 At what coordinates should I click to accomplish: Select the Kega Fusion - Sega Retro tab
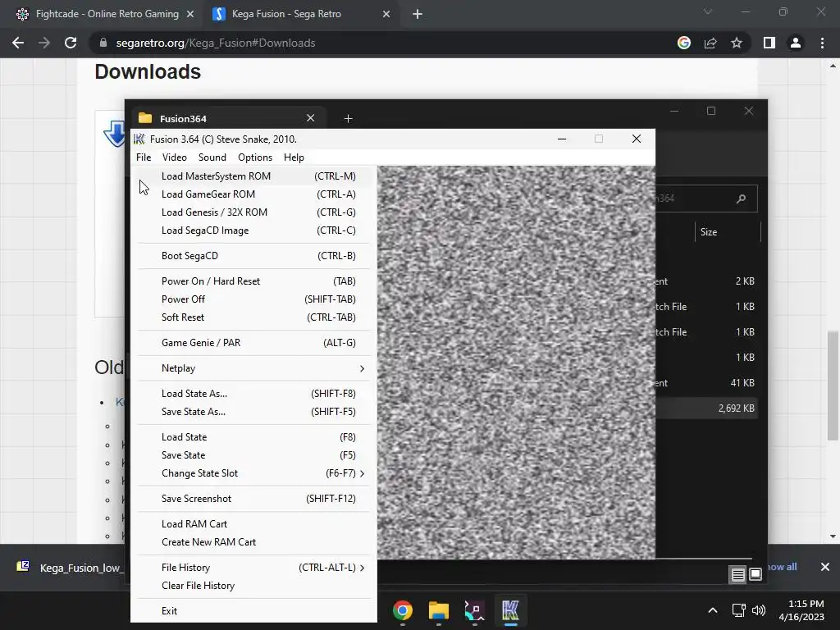(300, 15)
